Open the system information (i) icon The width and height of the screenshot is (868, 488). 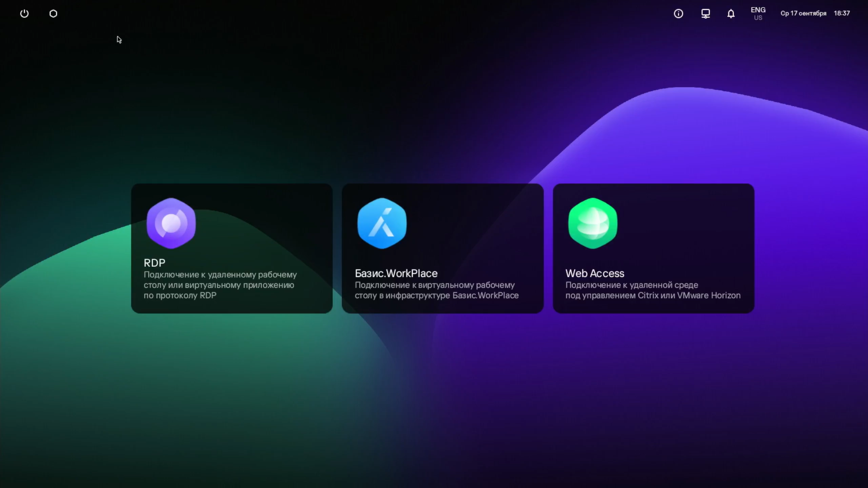[x=678, y=14]
